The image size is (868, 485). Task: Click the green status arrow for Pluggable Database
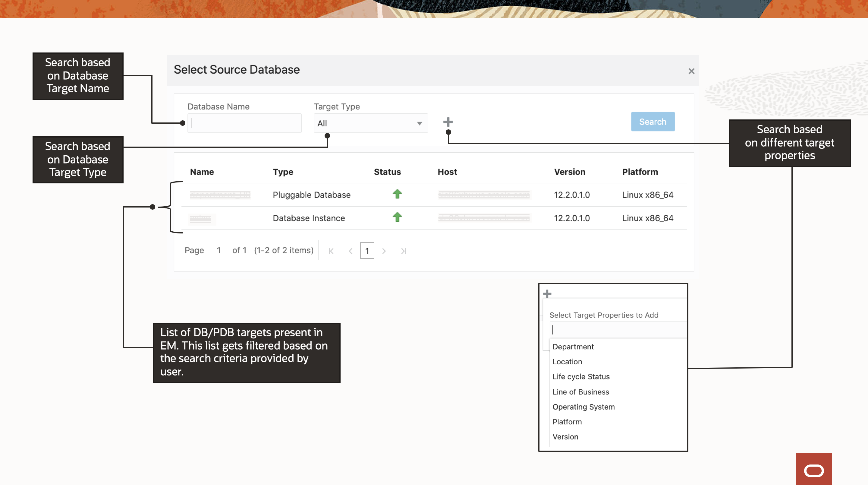pos(397,194)
